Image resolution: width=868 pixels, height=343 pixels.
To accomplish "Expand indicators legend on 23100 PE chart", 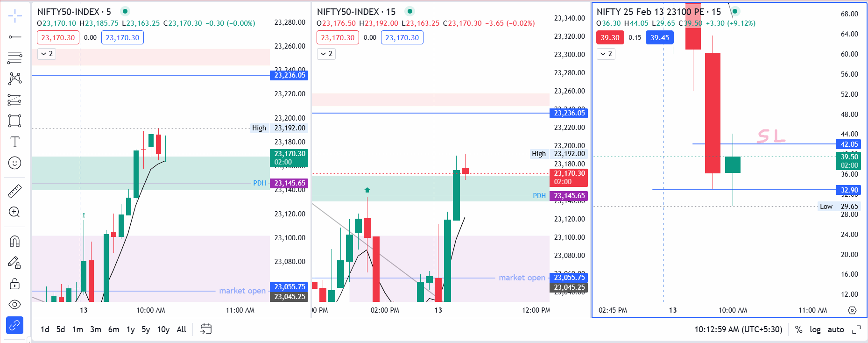I will coord(606,54).
